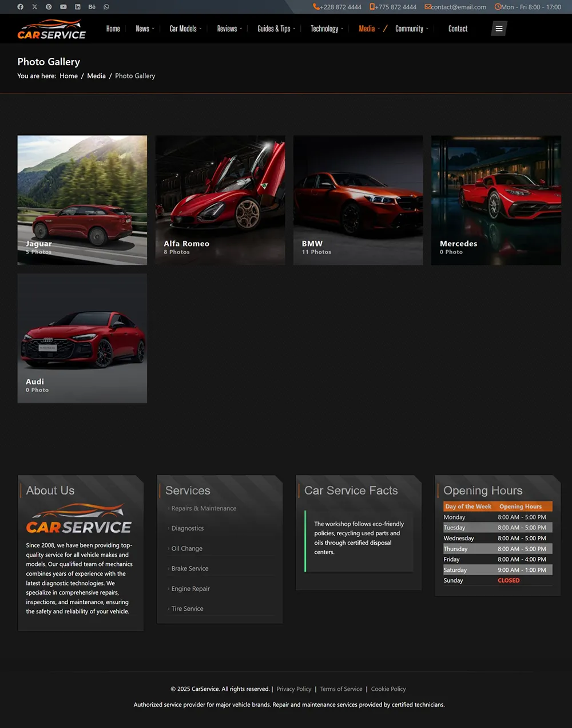Open the Terms of Service footer link

pos(341,689)
